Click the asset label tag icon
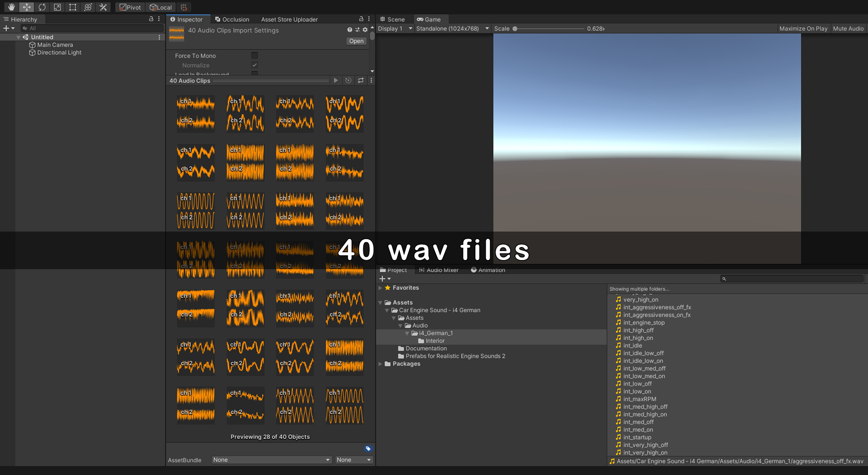The height and width of the screenshot is (475, 868). (368, 448)
